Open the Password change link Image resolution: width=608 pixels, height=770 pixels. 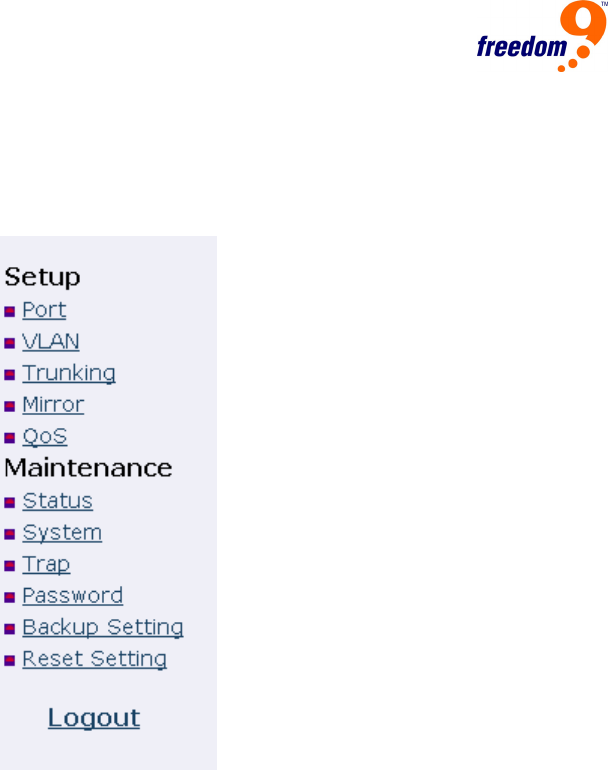[72, 596]
